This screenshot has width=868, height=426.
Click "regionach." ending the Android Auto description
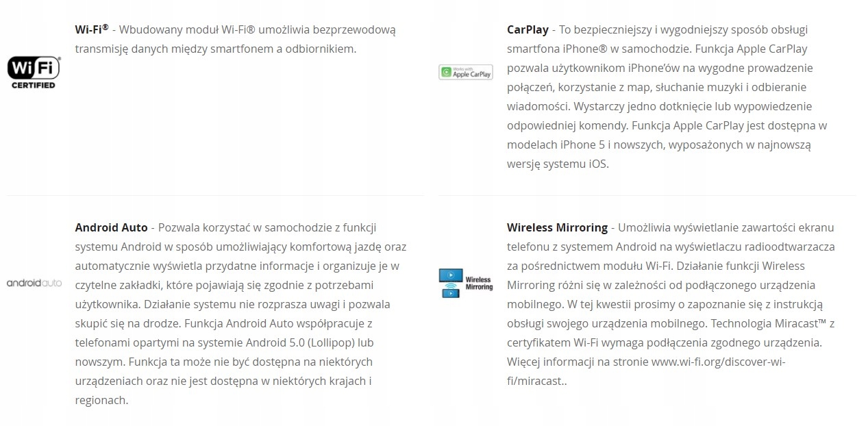click(x=101, y=400)
